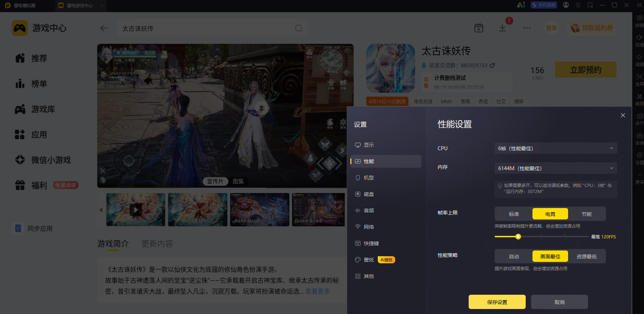Open the AI assistant icon in title bar
This screenshot has height=314, width=644.
[521, 5]
